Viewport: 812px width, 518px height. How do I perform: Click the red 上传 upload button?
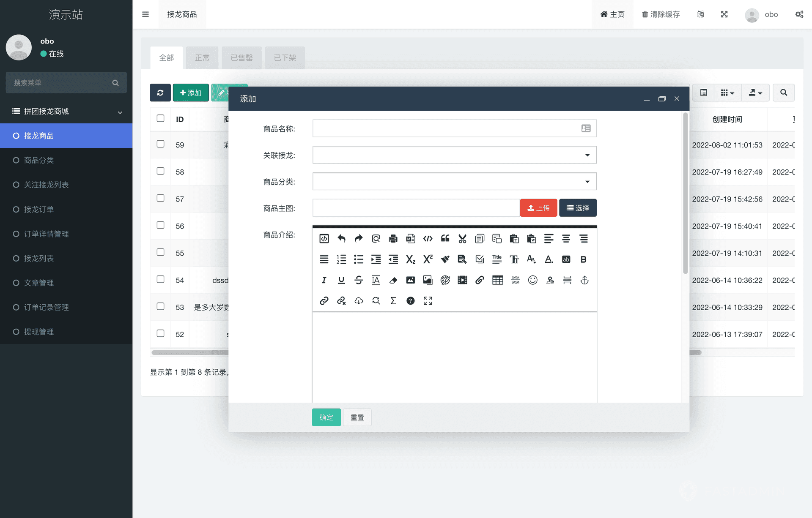pos(538,208)
